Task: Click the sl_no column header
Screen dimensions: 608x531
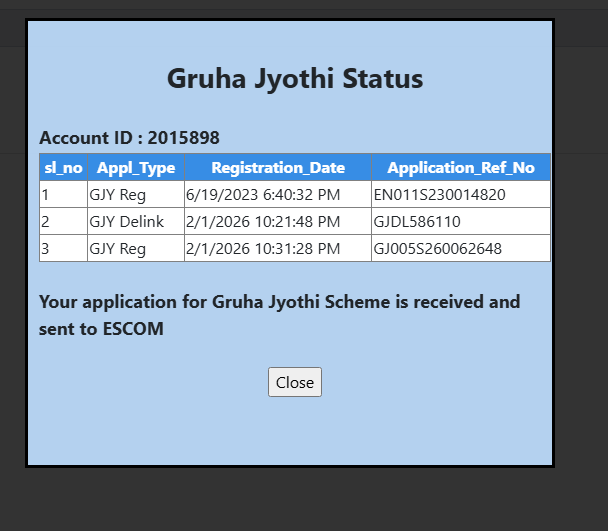Action: click(64, 168)
